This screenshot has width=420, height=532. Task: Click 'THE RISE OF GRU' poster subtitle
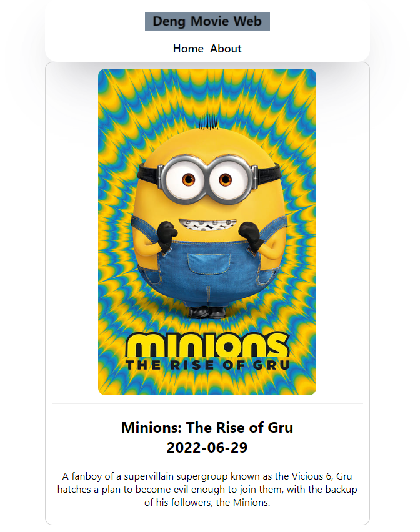(207, 365)
